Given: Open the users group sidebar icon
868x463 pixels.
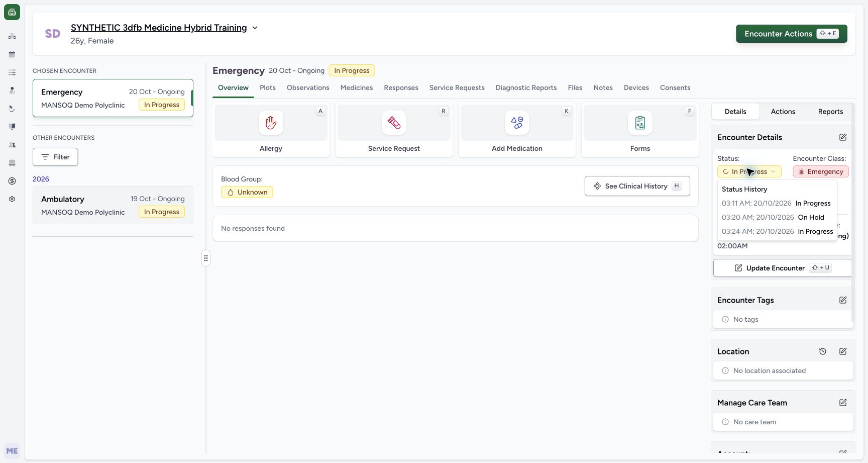Looking at the screenshot, I should pos(12,145).
